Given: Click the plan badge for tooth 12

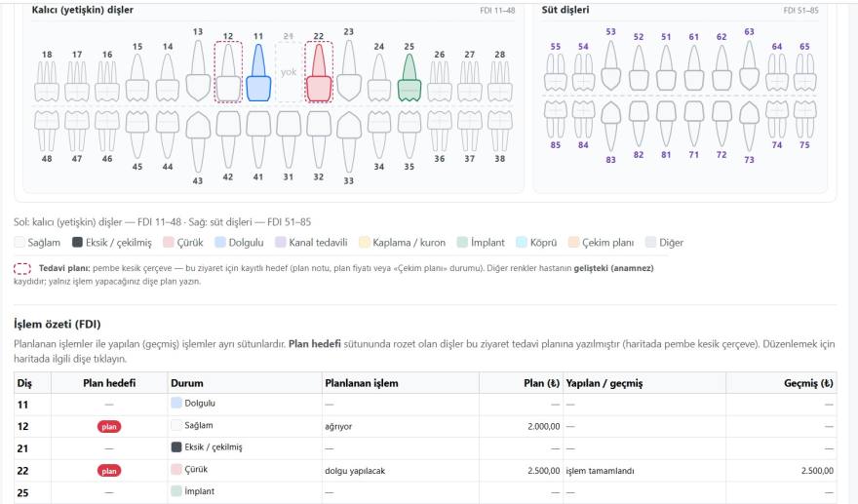Looking at the screenshot, I should 109,427.
